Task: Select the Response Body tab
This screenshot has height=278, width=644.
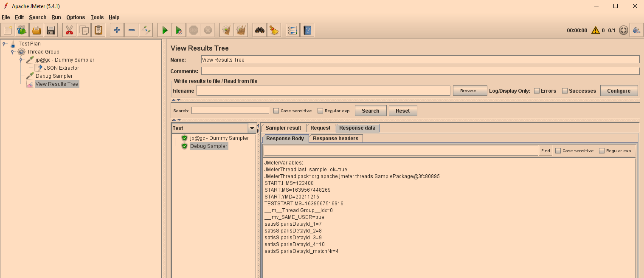Action: coord(285,139)
